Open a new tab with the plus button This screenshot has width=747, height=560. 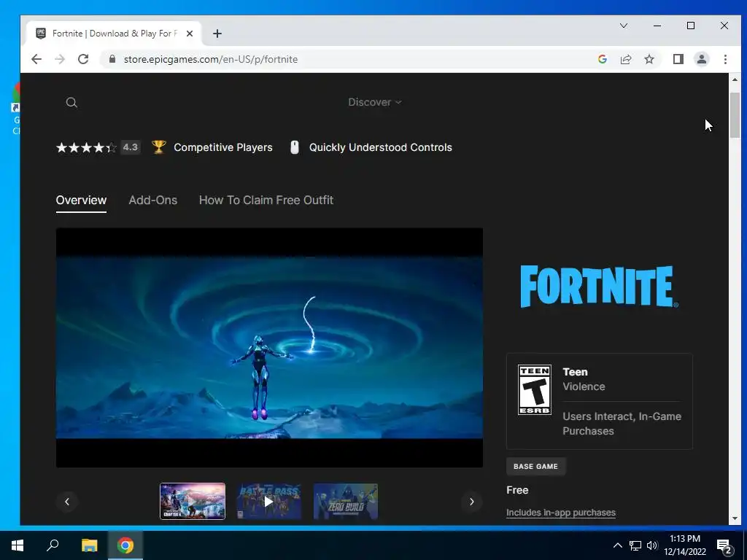point(217,34)
